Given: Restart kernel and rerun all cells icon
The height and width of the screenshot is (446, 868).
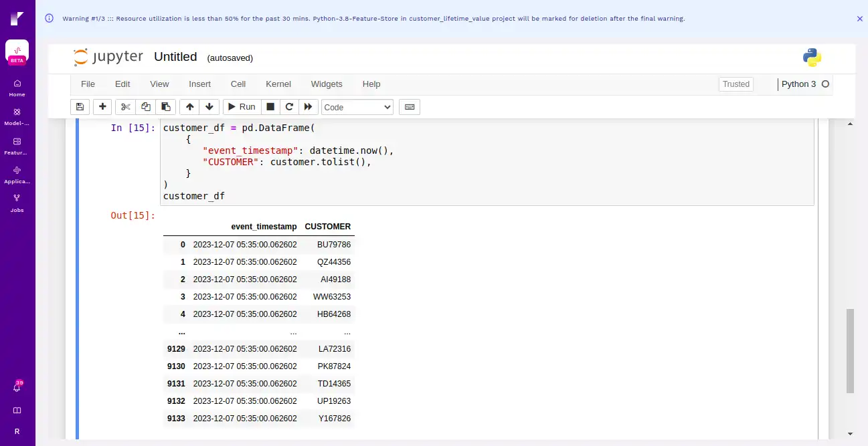Looking at the screenshot, I should (308, 107).
